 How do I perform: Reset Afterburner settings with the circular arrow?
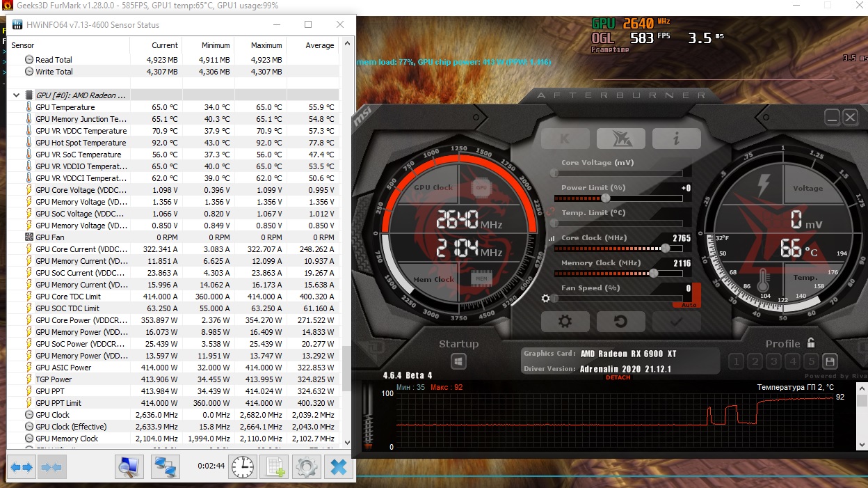click(x=620, y=322)
